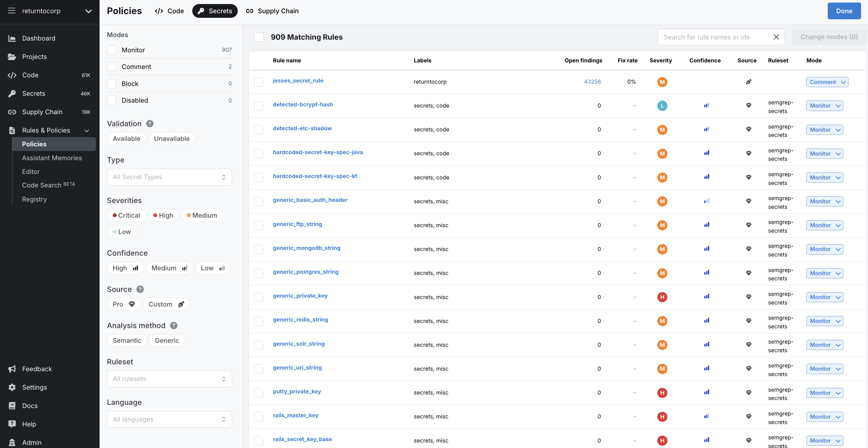Open Assistant Memories from the sidebar

(52, 158)
